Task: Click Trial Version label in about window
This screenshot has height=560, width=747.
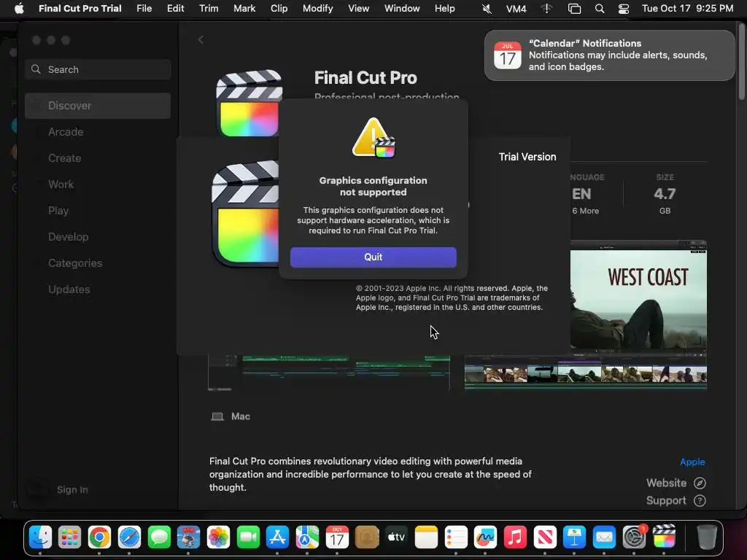Action: [527, 157]
